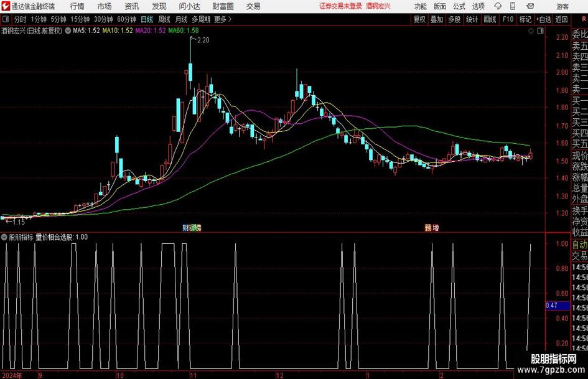Click the 财 marker on the timeline

click(185, 228)
